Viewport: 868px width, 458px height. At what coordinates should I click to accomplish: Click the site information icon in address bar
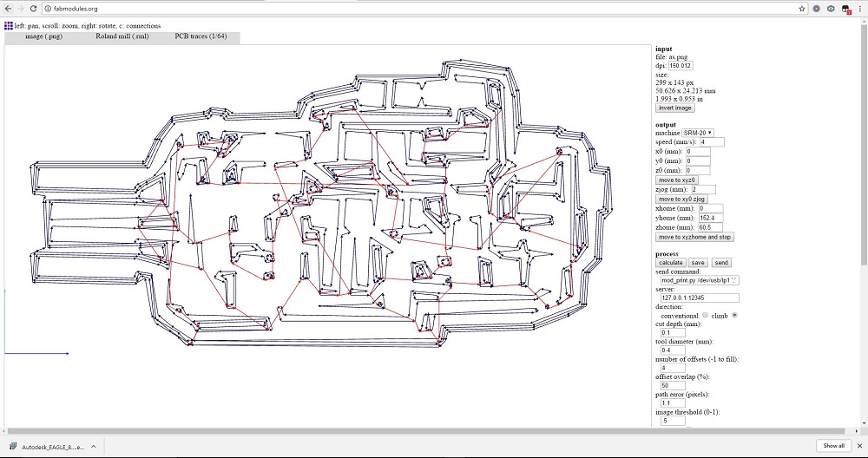48,9
